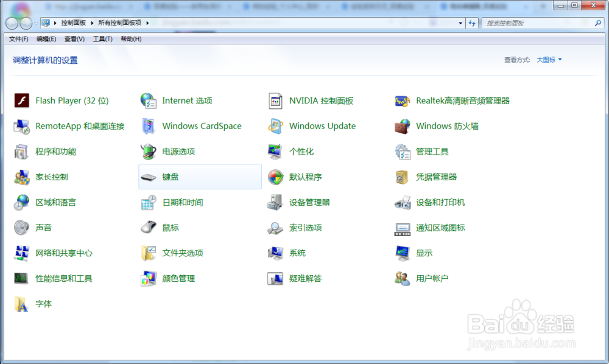Open the recent pages dropdown beside Forward
Screen dimensions: 609x364
pyautogui.click(x=36, y=24)
